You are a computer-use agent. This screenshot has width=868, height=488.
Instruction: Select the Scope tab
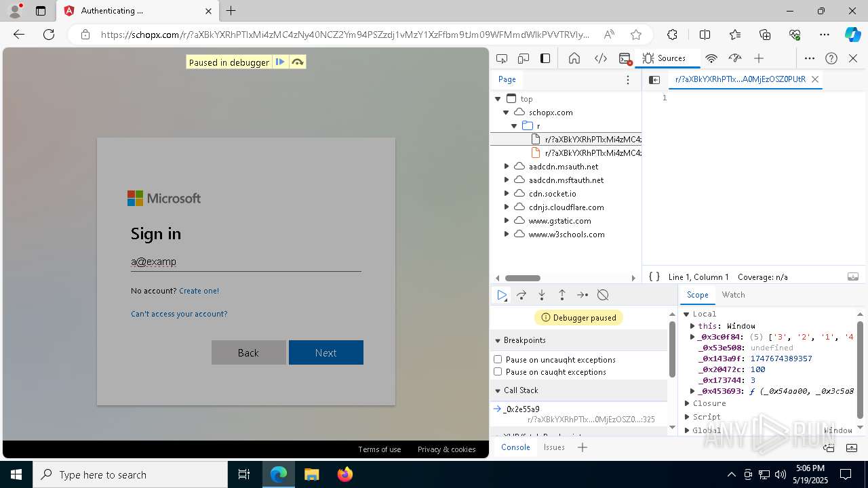pyautogui.click(x=697, y=295)
